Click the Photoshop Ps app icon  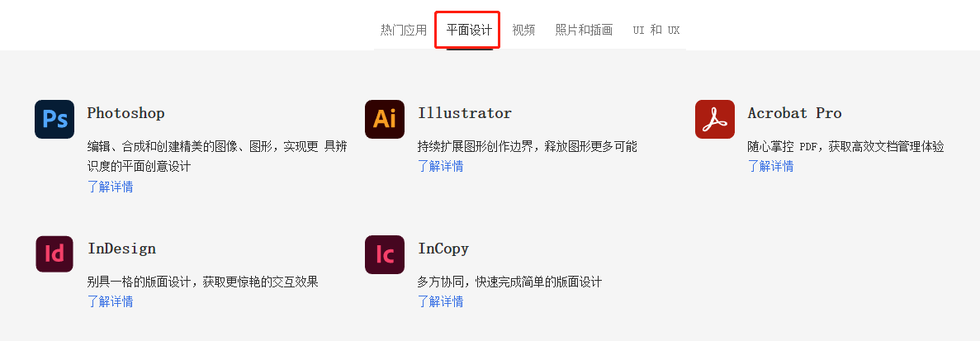coord(54,119)
